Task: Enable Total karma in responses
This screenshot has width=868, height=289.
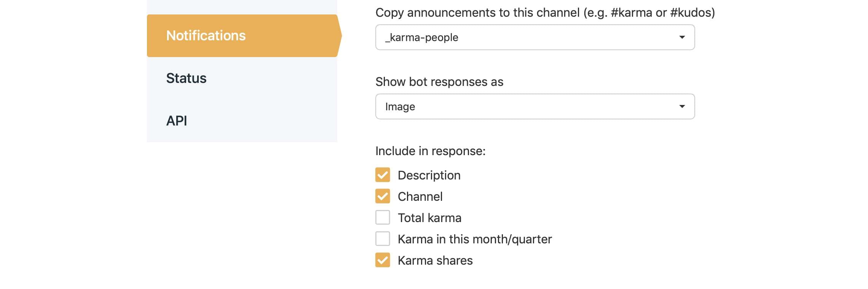Action: click(383, 217)
